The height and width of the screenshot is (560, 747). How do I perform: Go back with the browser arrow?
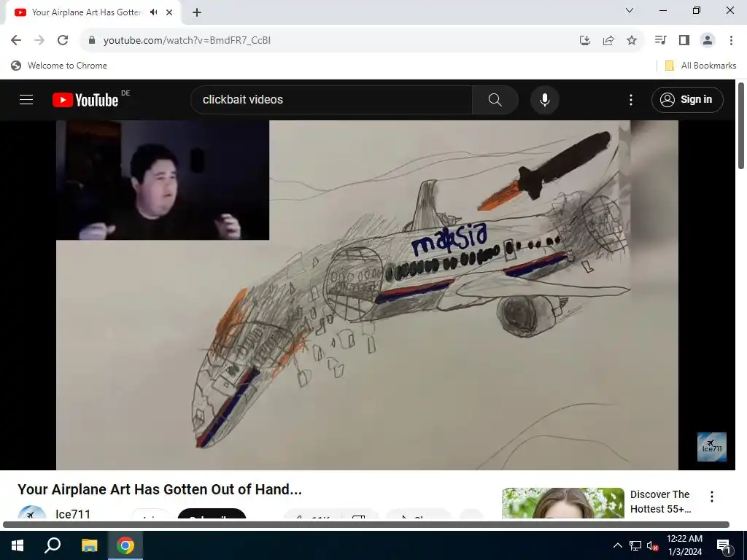(x=16, y=41)
